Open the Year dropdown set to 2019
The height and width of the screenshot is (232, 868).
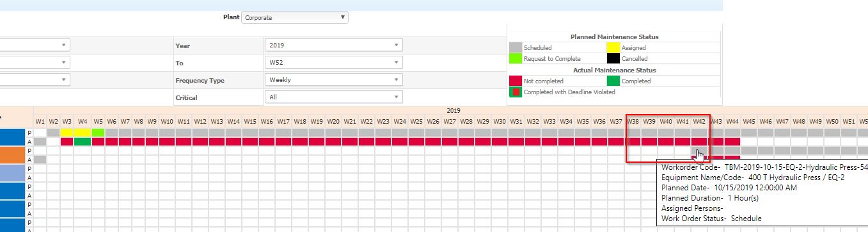[333, 46]
